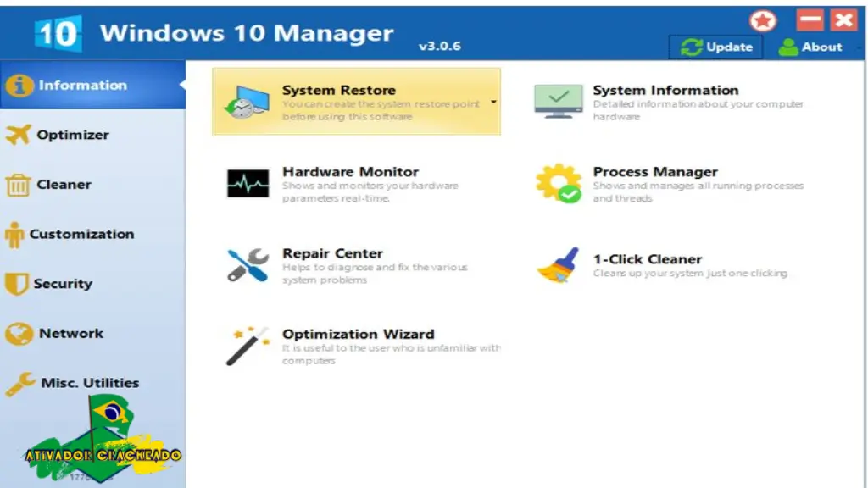The image size is (868, 488).
Task: Click the Hardware Monitor pulse icon
Action: point(248,183)
